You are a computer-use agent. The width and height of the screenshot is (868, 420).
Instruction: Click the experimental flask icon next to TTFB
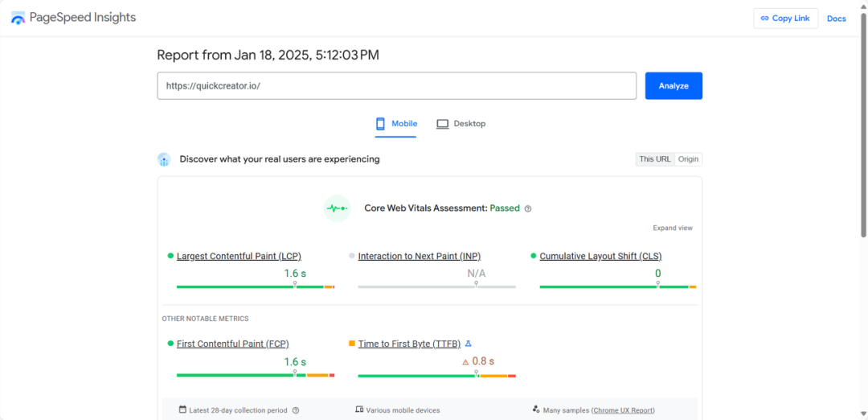pyautogui.click(x=468, y=344)
